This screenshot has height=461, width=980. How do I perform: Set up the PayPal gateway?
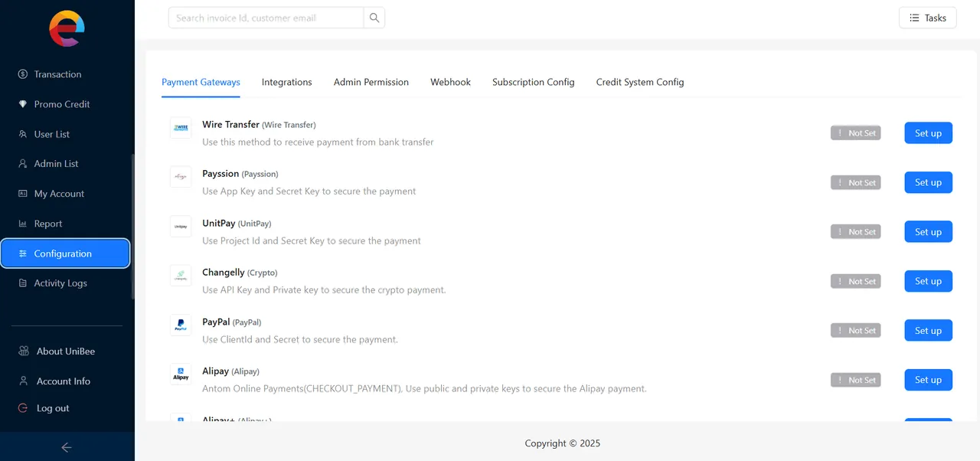click(928, 331)
